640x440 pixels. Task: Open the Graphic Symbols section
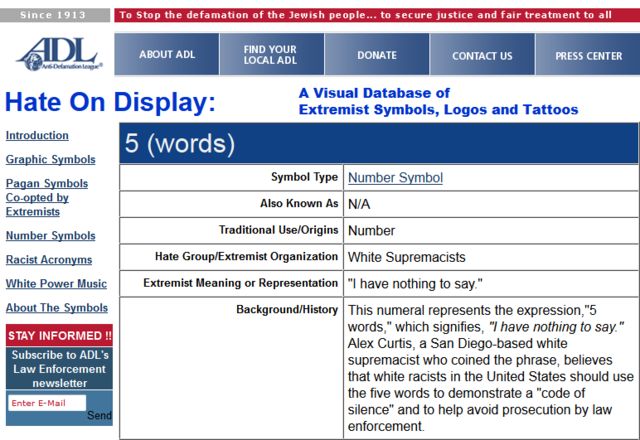pyautogui.click(x=51, y=160)
